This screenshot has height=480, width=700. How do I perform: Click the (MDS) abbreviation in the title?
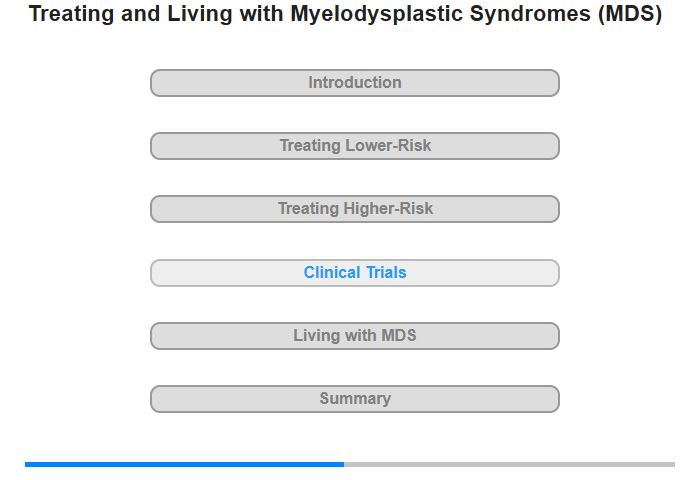click(x=630, y=13)
